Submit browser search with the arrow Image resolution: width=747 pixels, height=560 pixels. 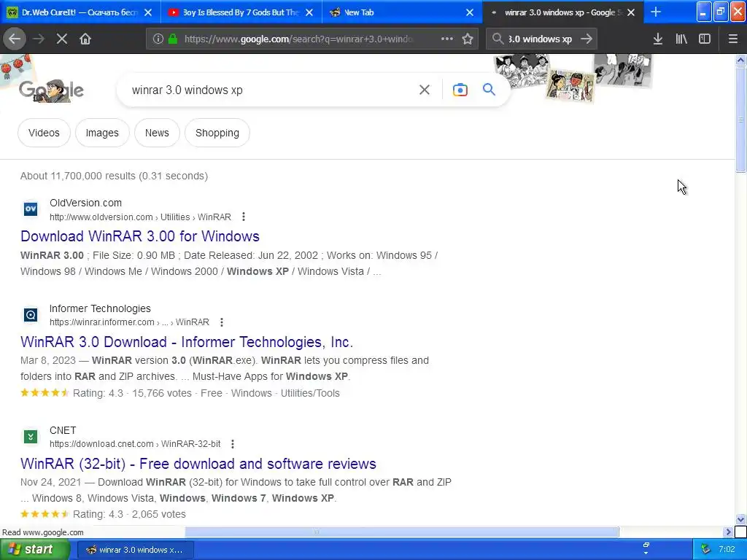pos(587,39)
